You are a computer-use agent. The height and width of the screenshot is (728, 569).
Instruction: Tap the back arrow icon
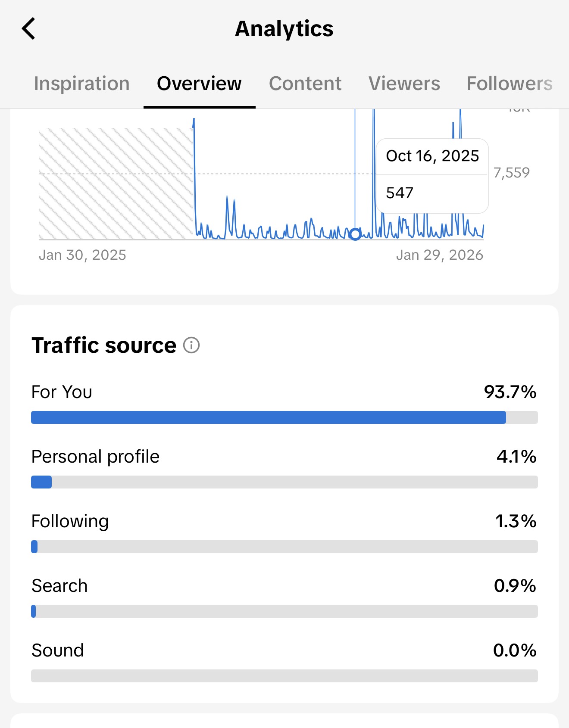29,29
